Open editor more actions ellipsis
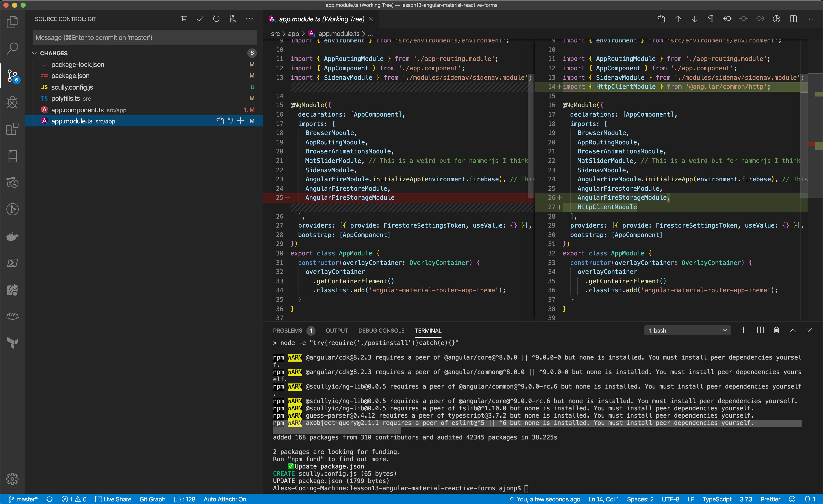 tap(810, 19)
